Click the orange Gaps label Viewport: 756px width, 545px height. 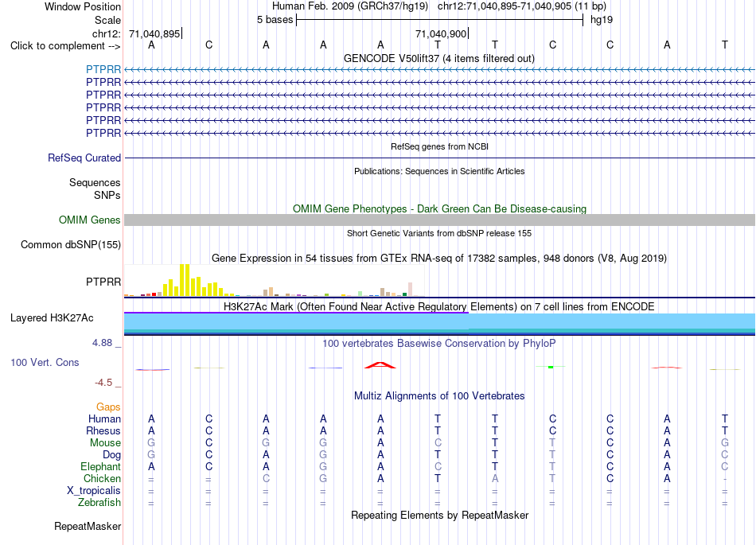(x=108, y=407)
